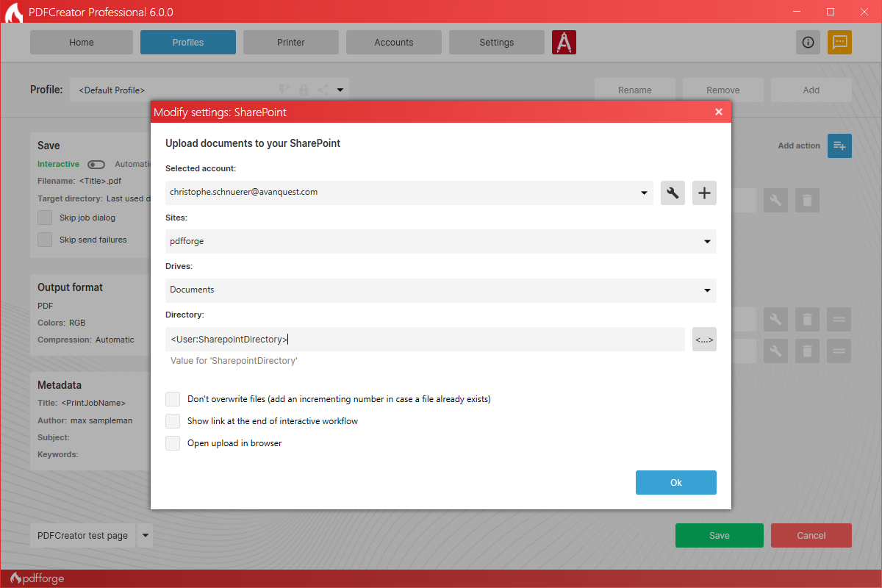Image resolution: width=882 pixels, height=588 pixels.
Task: Toggle Interactive/Automatic save switch
Action: [x=96, y=165]
